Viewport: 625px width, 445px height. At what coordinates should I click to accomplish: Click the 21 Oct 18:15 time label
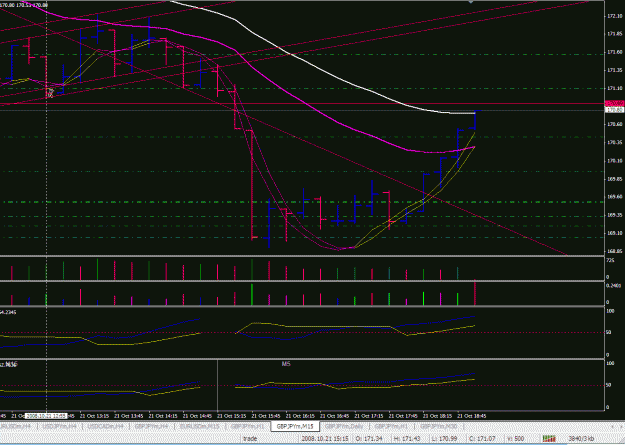click(x=437, y=416)
